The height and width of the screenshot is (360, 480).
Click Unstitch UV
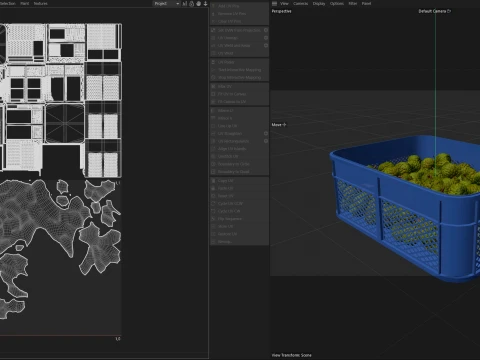tap(239, 156)
